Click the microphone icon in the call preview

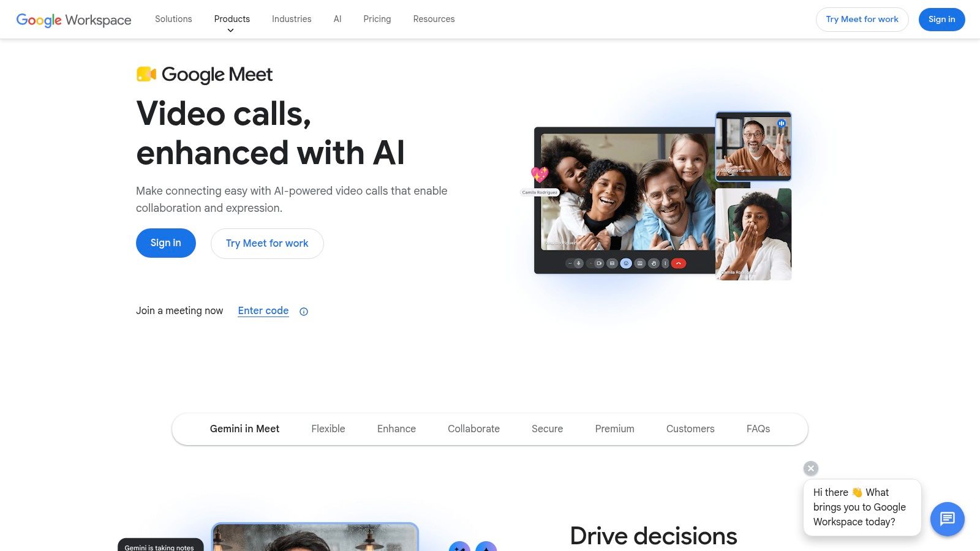pyautogui.click(x=578, y=263)
